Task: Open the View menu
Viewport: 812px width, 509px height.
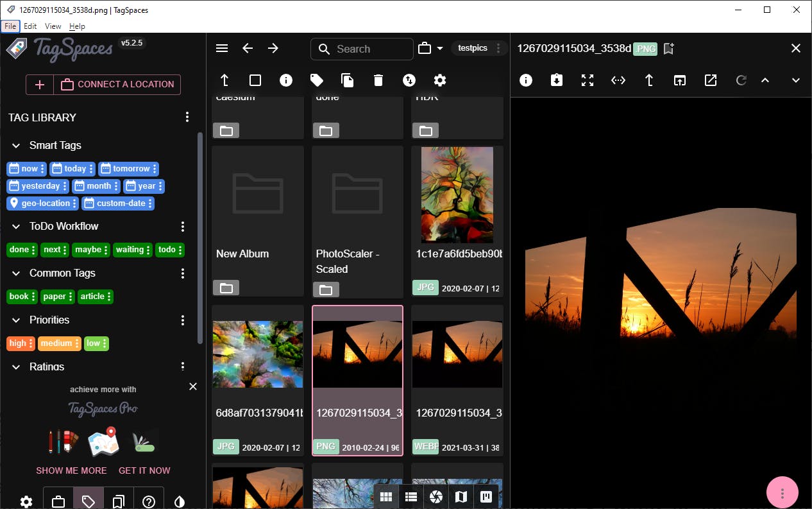Action: click(53, 26)
